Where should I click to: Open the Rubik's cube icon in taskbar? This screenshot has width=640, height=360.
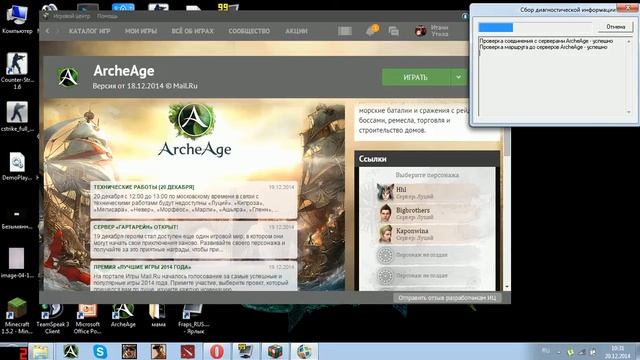pos(275,352)
